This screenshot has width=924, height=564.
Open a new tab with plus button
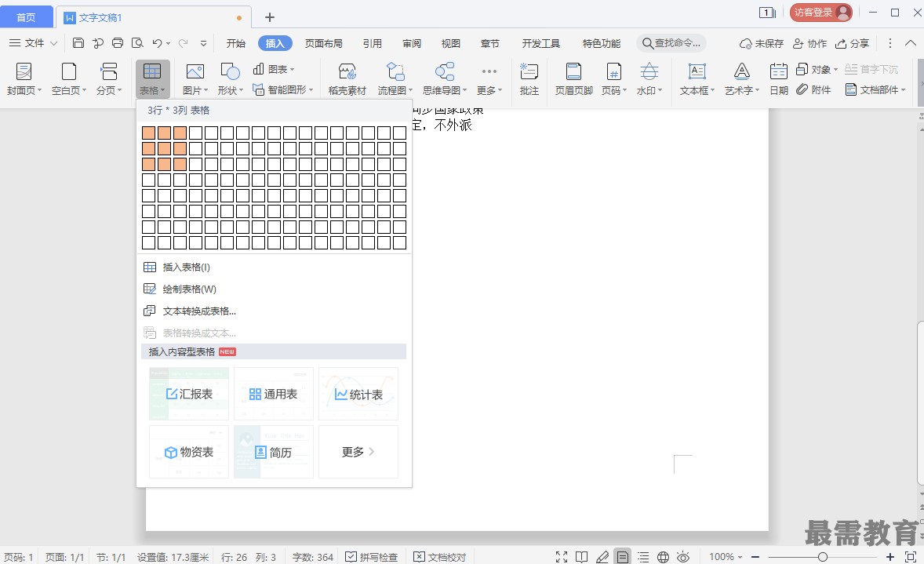coord(269,17)
